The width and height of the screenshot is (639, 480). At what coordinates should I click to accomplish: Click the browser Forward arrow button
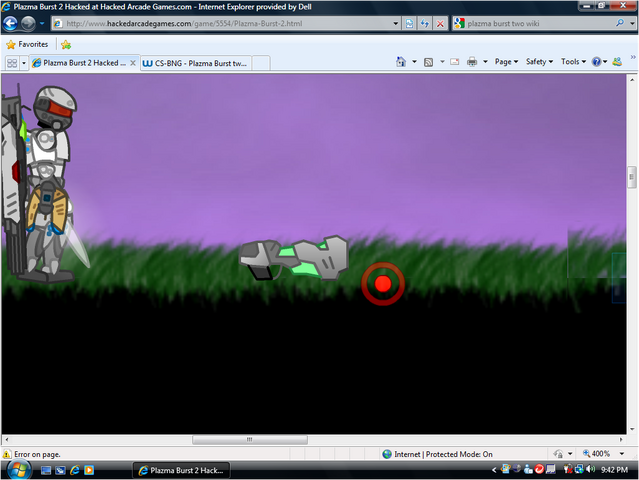[28, 23]
